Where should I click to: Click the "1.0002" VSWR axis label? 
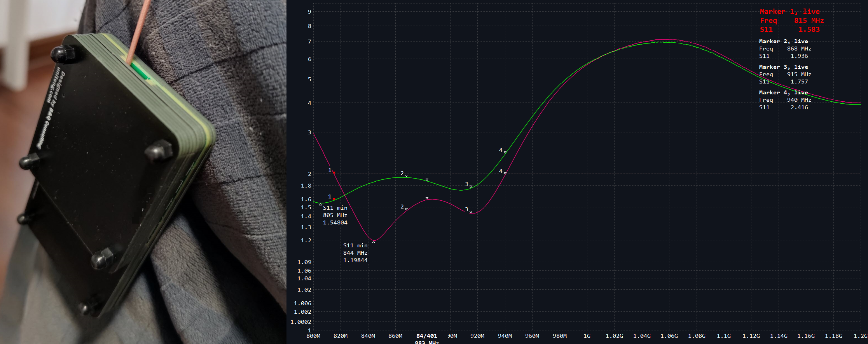pyautogui.click(x=301, y=322)
